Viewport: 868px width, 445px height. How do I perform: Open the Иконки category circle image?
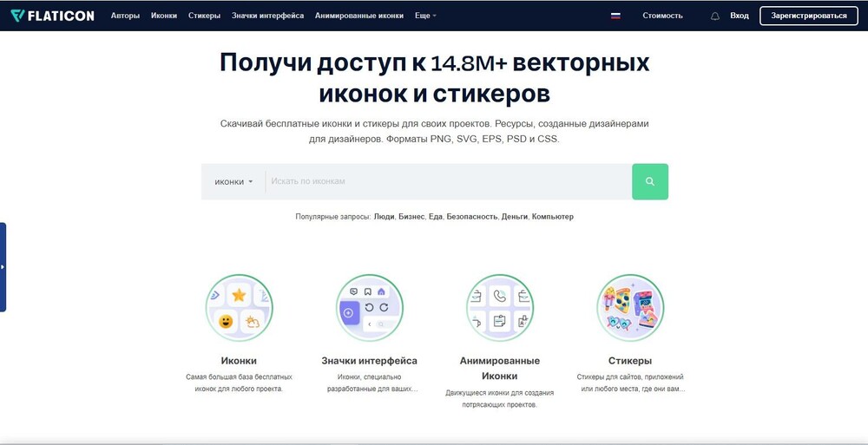pyautogui.click(x=240, y=308)
